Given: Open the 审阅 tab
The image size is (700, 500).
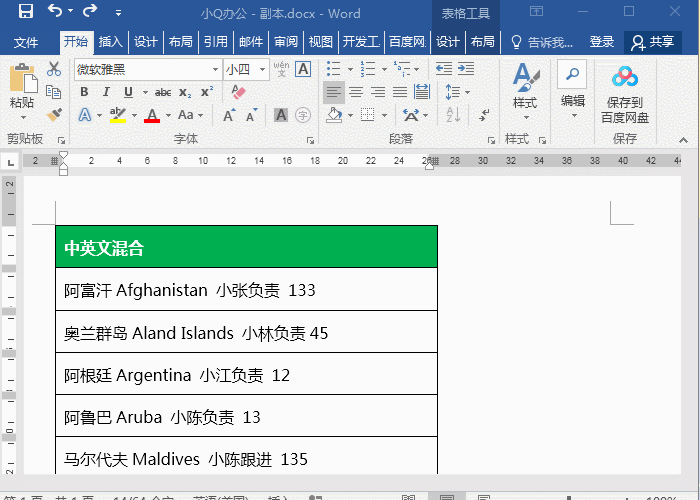Looking at the screenshot, I should point(286,42).
